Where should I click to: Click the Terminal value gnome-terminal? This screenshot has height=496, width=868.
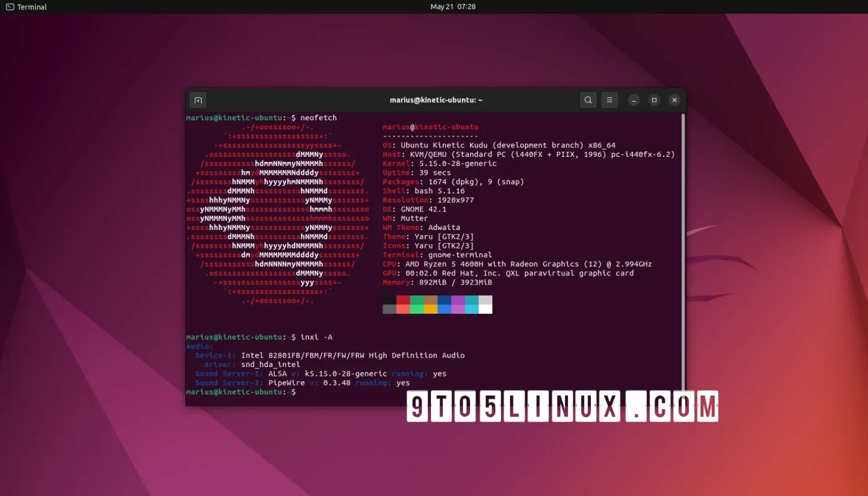pyautogui.click(x=460, y=255)
